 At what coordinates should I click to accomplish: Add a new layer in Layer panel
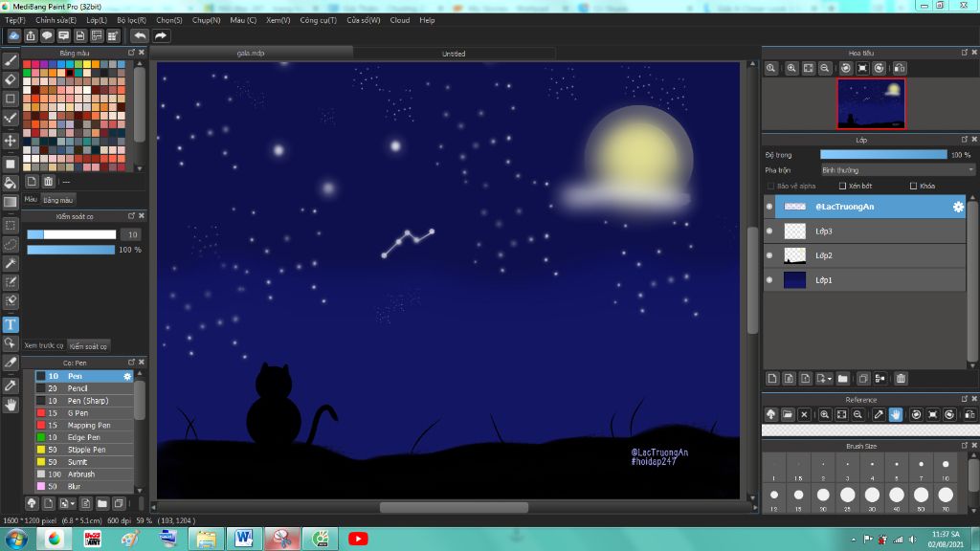click(x=772, y=379)
